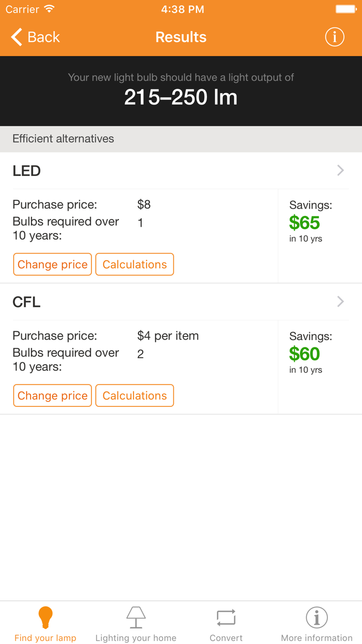Screen dimensions: 362x644
Task: Switch to the Convert tab
Action: pos(226,624)
